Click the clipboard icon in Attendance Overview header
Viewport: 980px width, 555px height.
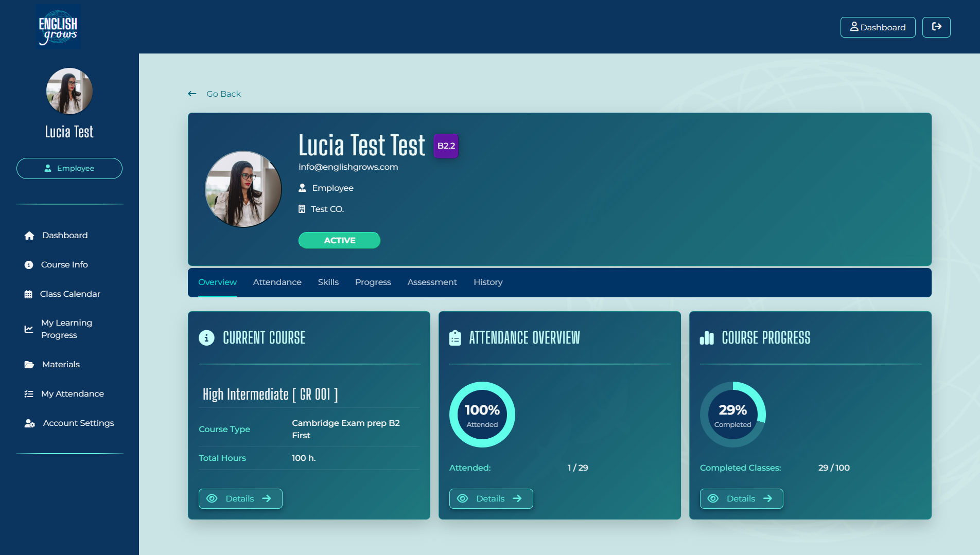[455, 338]
